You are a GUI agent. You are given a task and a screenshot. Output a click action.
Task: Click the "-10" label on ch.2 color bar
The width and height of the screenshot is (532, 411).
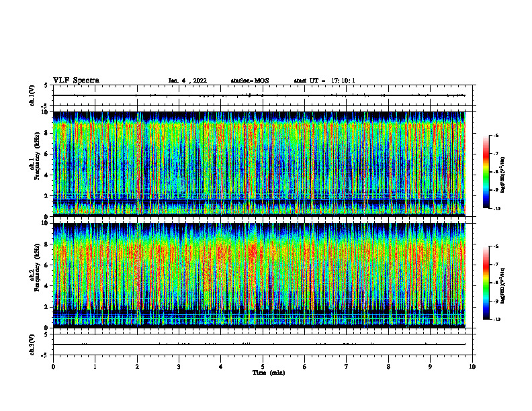pyautogui.click(x=496, y=320)
